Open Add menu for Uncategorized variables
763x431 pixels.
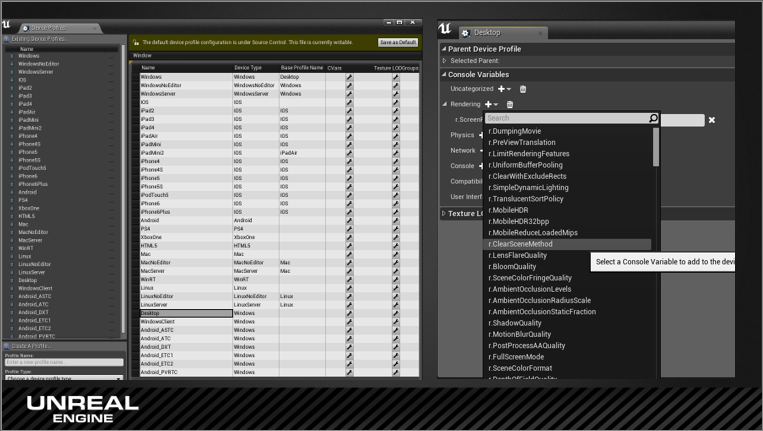(504, 89)
